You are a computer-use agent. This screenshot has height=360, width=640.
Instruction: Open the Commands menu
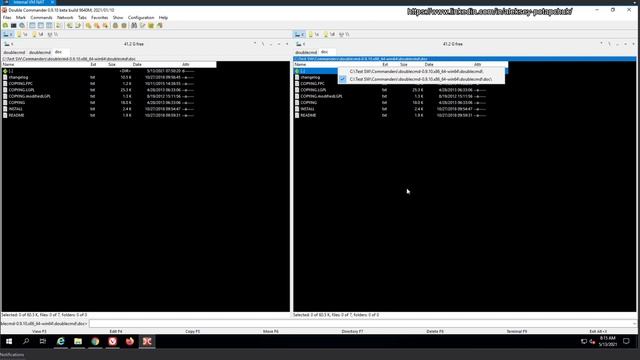pos(41,18)
